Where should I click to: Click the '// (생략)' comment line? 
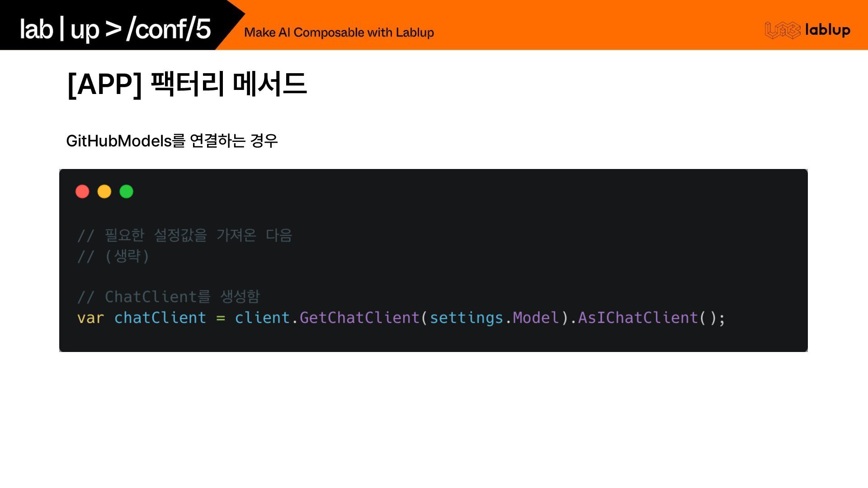[113, 256]
